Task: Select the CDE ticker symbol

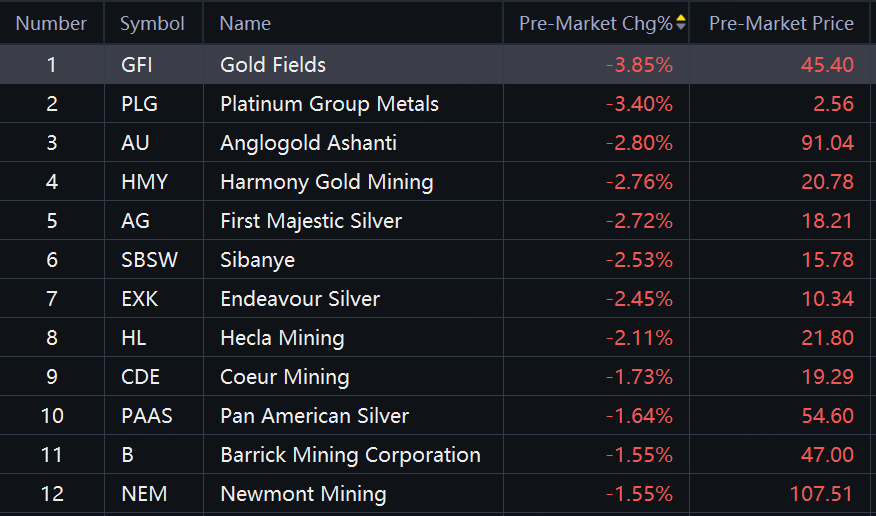Action: (140, 377)
